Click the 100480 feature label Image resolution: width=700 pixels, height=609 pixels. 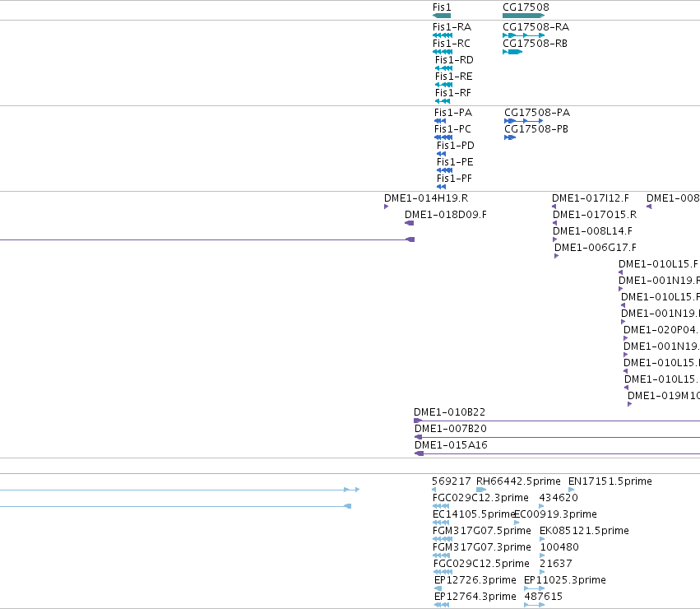click(x=559, y=548)
